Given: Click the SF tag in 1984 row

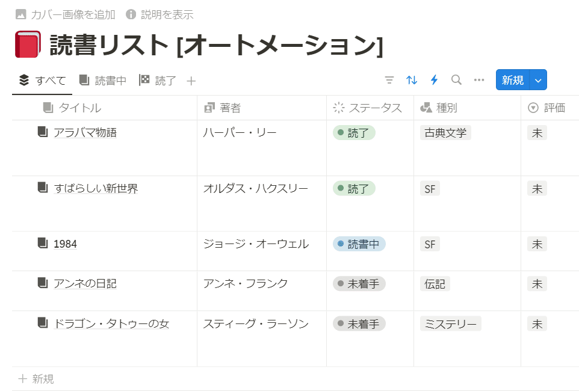Looking at the screenshot, I should (430, 244).
